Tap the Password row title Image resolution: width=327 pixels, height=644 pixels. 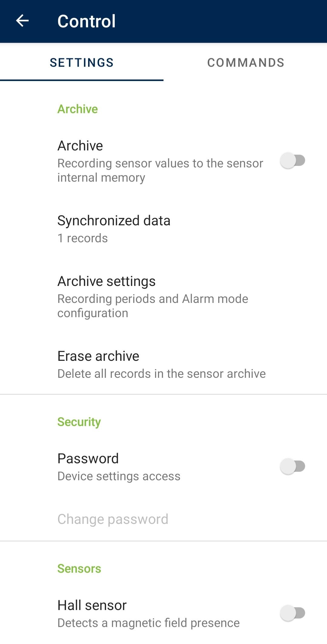tap(88, 459)
